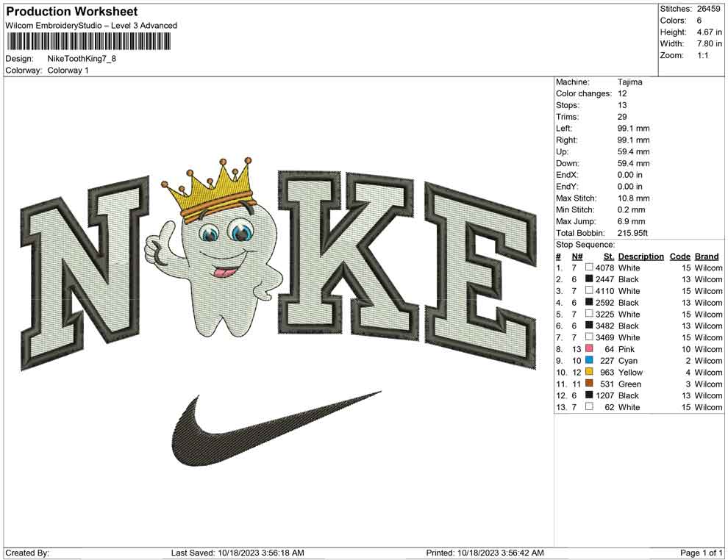Viewport: 728px width, 560px height.
Task: Click the 'Colorway 1' value
Action: [68, 71]
